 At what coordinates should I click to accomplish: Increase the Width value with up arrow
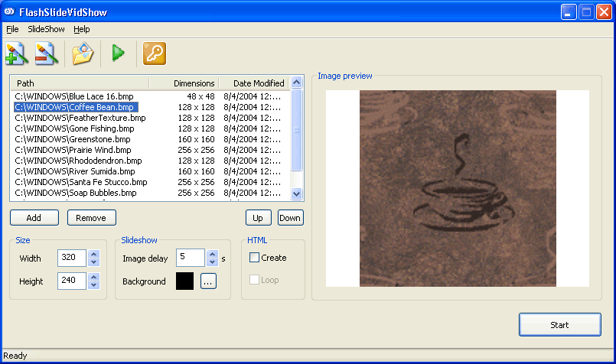point(93,254)
